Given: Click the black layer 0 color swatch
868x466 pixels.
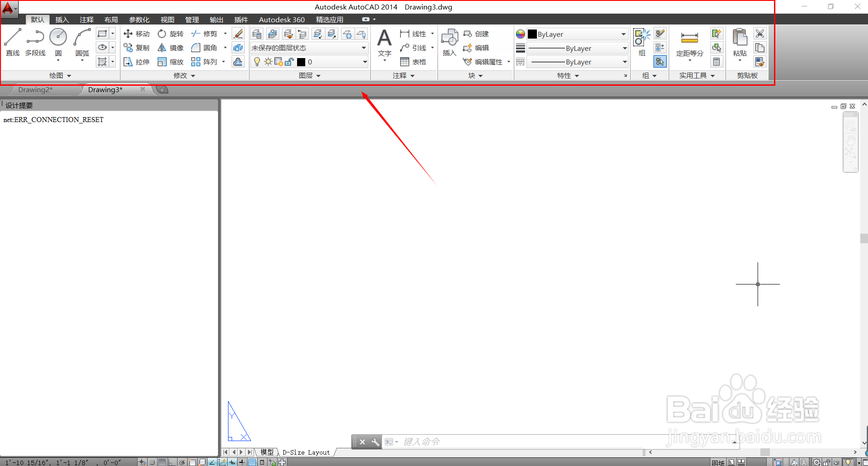Looking at the screenshot, I should (x=301, y=62).
